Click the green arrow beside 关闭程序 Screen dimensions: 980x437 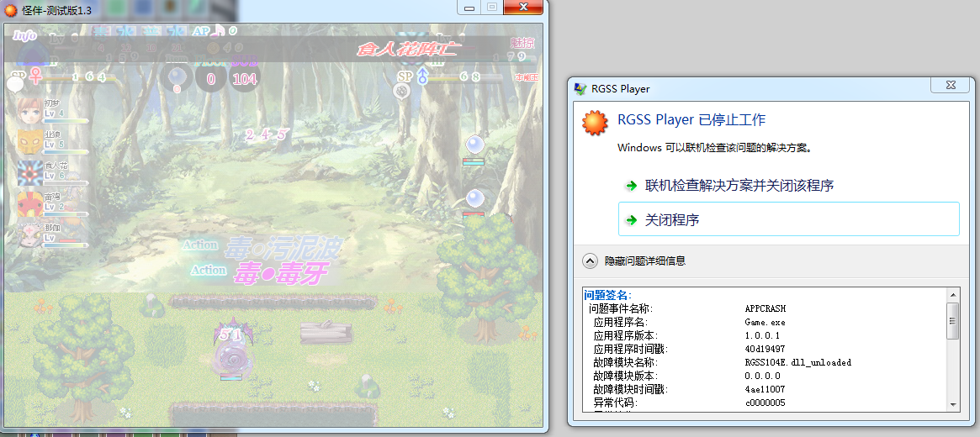point(631,220)
